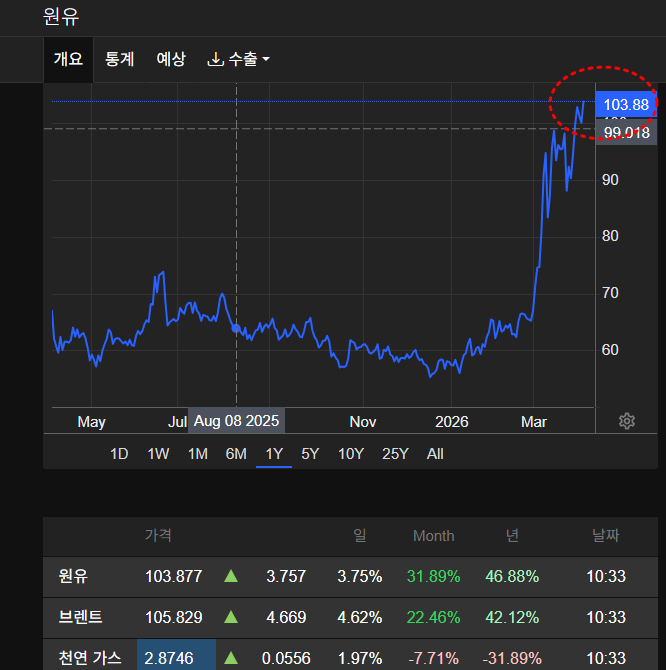Click green up arrow in 천연 가스 row
Screen dimensions: 666x670
pos(231,657)
